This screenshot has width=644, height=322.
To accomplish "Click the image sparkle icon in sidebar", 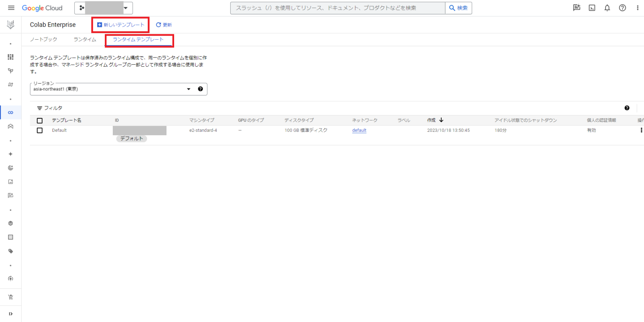I will pyautogui.click(x=11, y=182).
